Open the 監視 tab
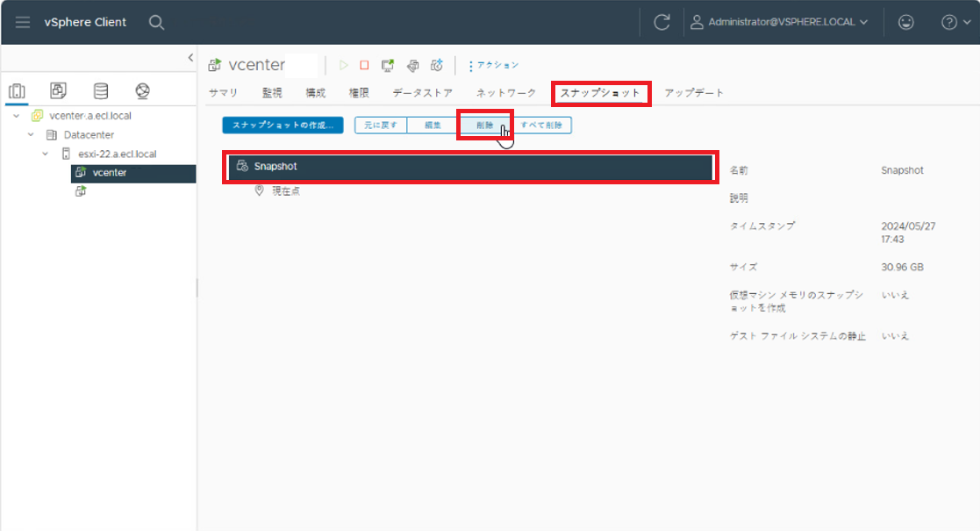980x531 pixels. coord(272,92)
